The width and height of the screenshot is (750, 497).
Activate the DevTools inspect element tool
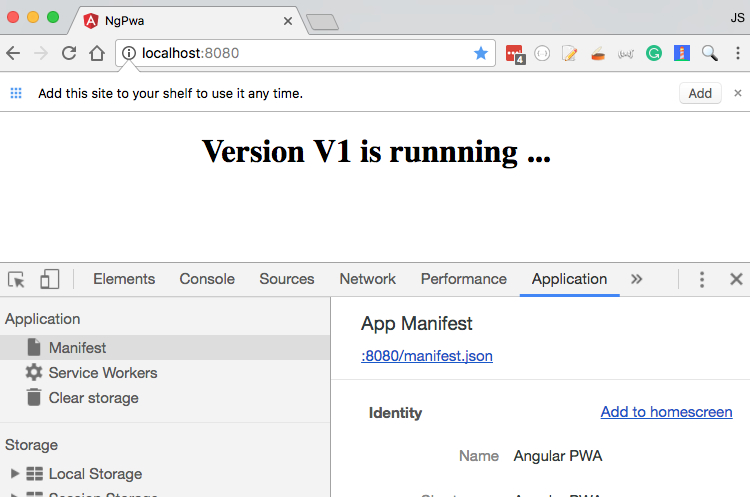(16, 279)
